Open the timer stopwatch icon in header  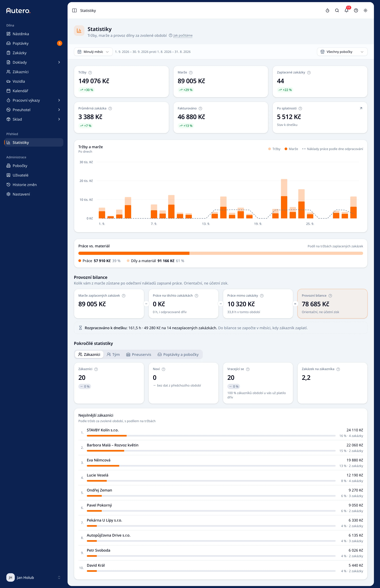[327, 10]
